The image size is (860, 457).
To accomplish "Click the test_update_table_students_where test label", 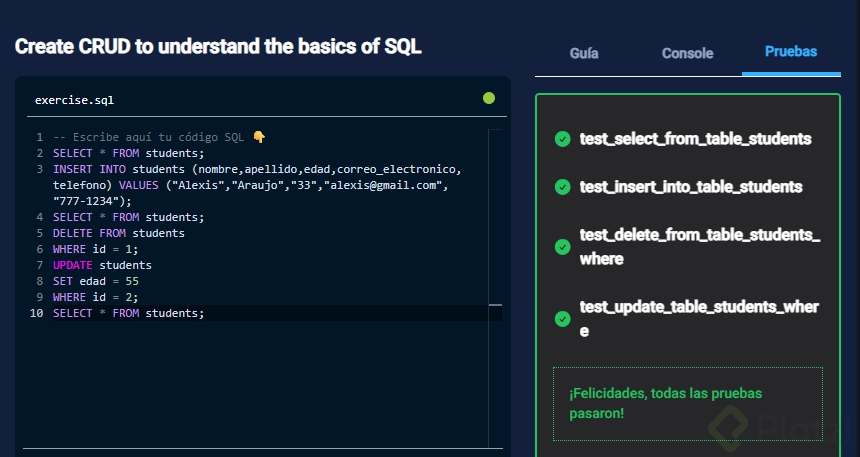I will coord(699,319).
